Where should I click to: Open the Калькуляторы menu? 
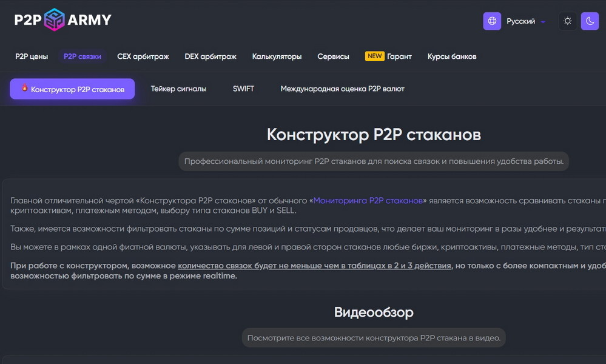[x=277, y=56]
